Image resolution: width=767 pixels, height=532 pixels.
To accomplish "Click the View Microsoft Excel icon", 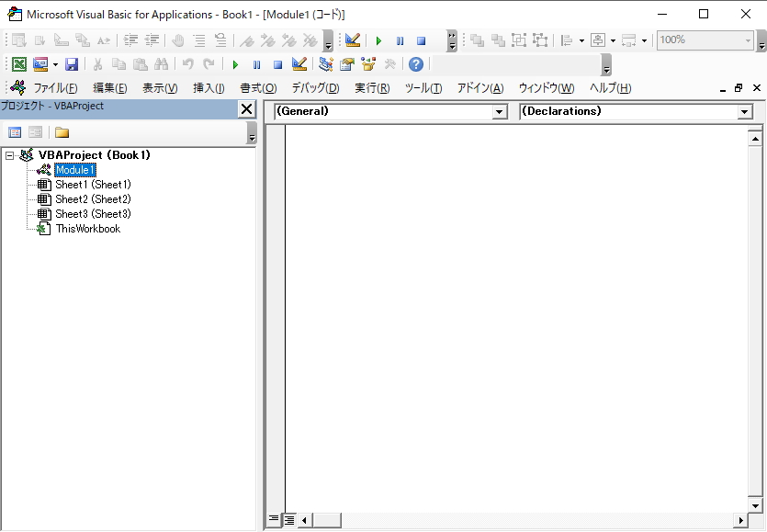I will [x=19, y=64].
